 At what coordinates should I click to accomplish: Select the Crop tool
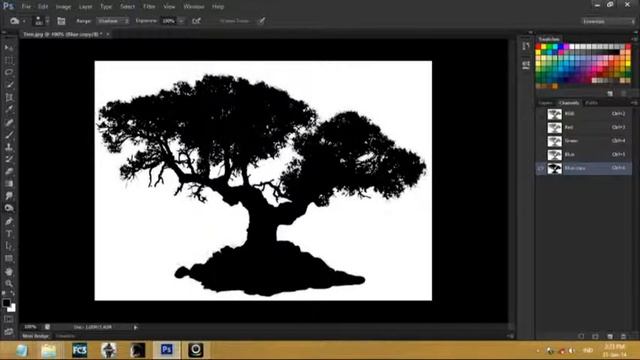pos(9,98)
